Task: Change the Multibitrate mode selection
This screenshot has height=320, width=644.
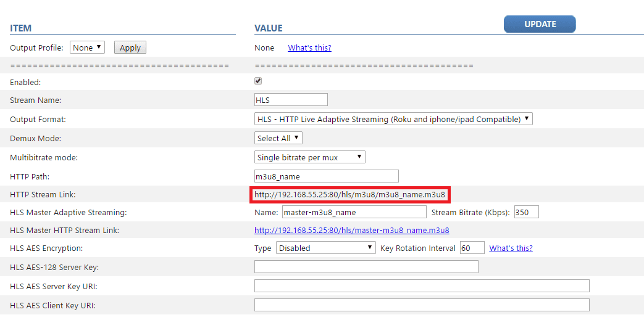Action: 310,157
